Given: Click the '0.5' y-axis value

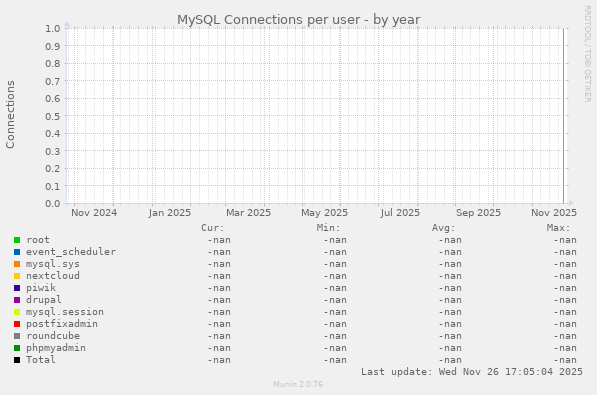Looking at the screenshot, I should pyautogui.click(x=53, y=116).
